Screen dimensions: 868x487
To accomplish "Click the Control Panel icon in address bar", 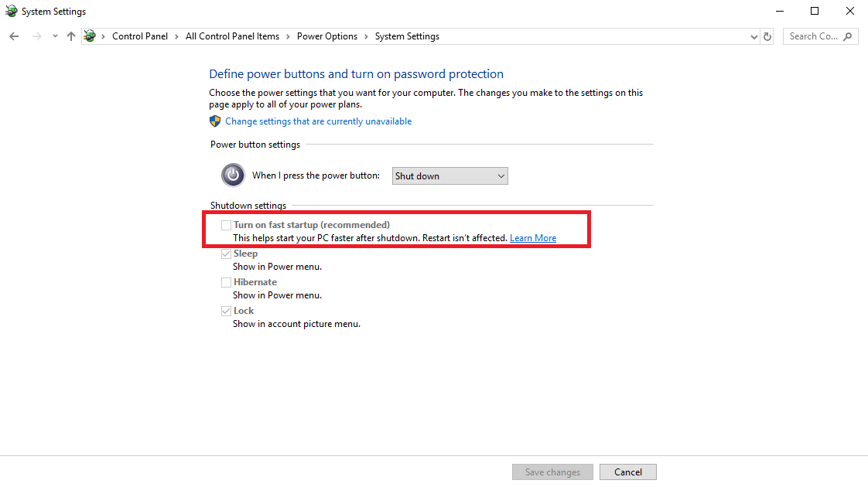I will 89,36.
